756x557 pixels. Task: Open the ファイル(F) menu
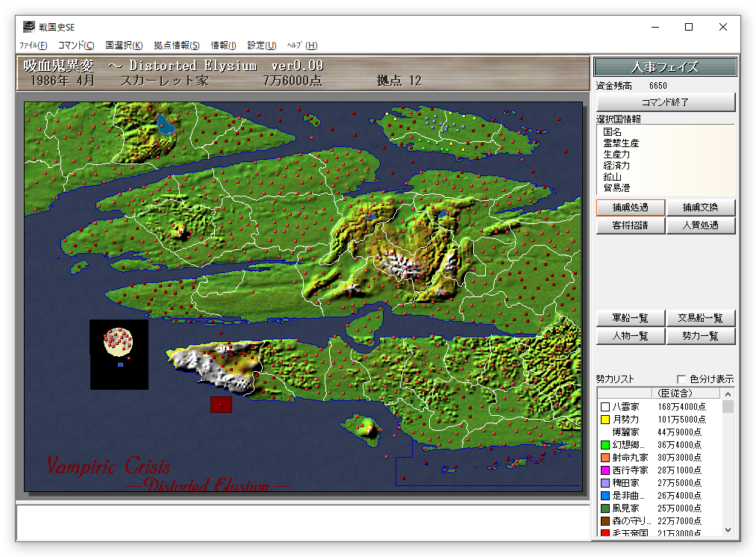pos(33,46)
